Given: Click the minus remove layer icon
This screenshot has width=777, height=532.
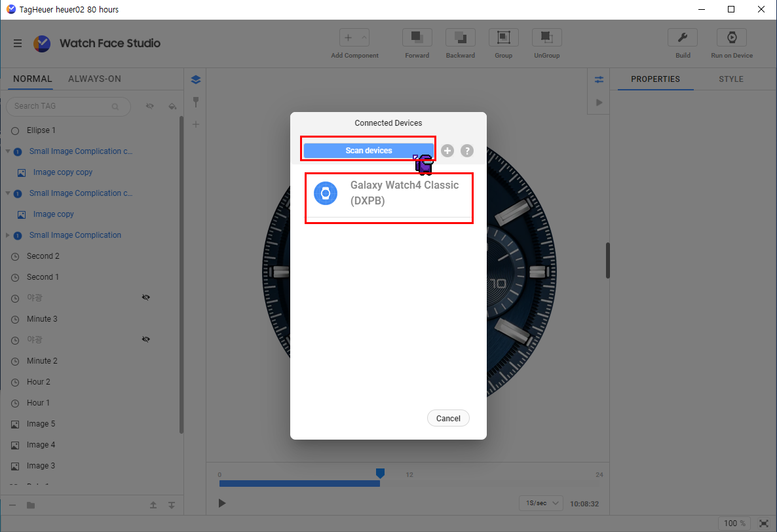Looking at the screenshot, I should pyautogui.click(x=13, y=505).
